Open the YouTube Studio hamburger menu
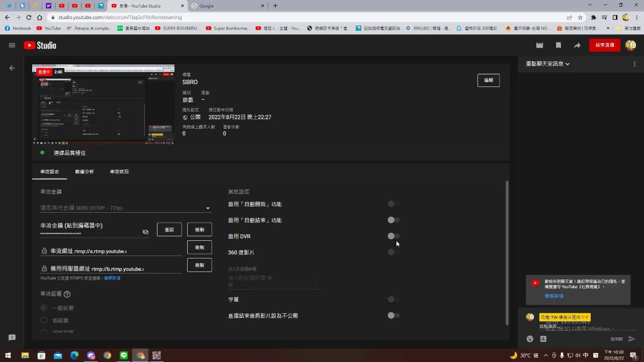 click(12, 45)
